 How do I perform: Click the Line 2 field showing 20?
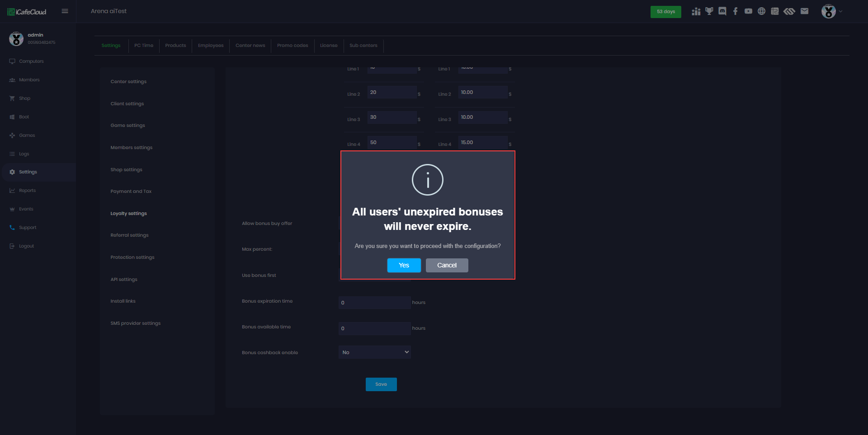(392, 92)
